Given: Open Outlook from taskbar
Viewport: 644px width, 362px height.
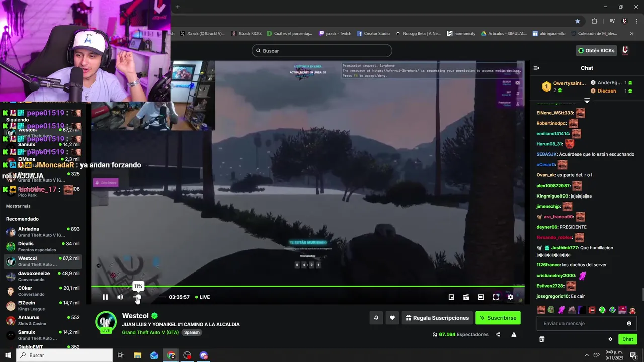Looking at the screenshot, I should pos(154,355).
